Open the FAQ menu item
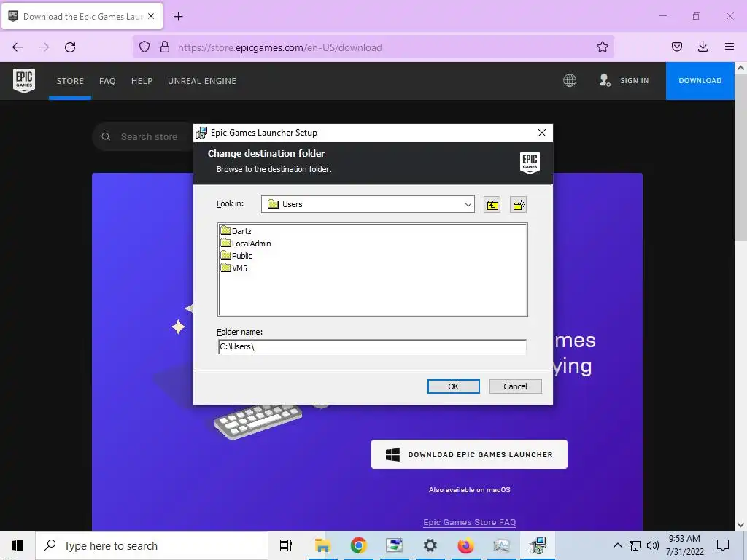Screen dimensions: 747x560 click(107, 81)
